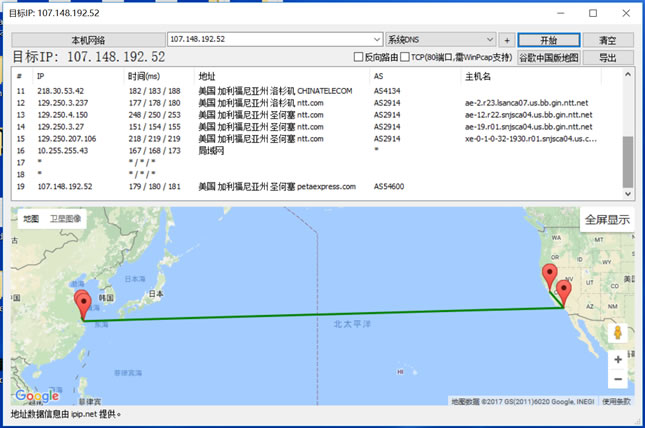The height and width of the screenshot is (428, 645).
Task: Zoom out the map with minus button
Action: click(618, 380)
